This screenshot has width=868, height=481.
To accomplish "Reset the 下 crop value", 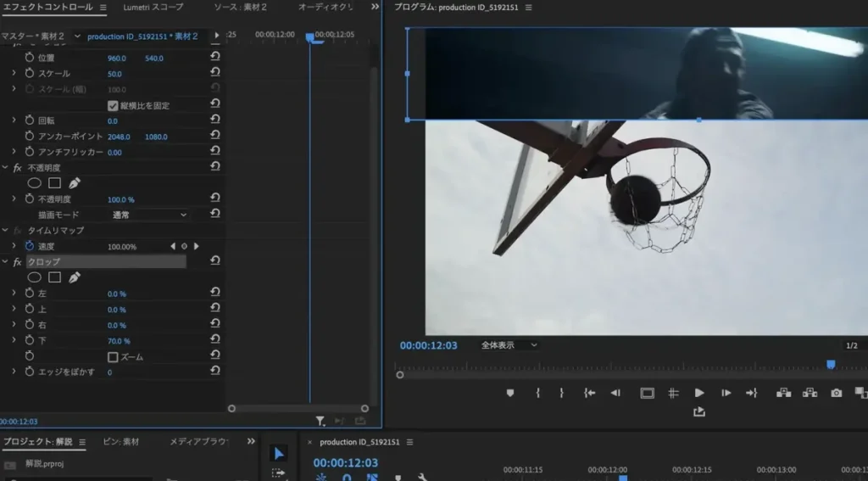I will click(x=215, y=339).
